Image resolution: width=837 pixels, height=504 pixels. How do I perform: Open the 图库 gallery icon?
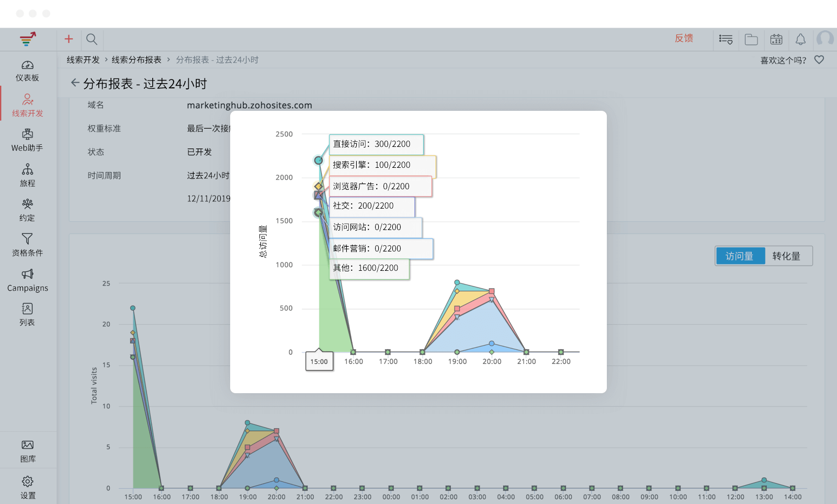(27, 445)
